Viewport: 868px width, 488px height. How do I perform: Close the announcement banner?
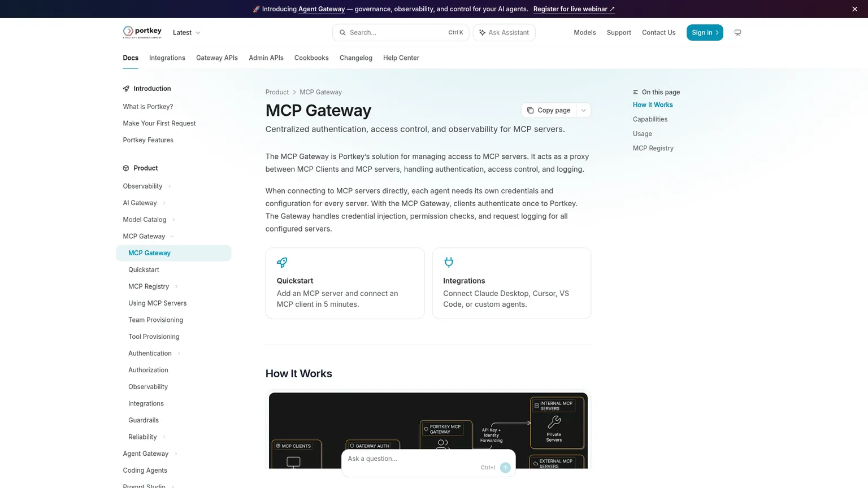tap(854, 9)
